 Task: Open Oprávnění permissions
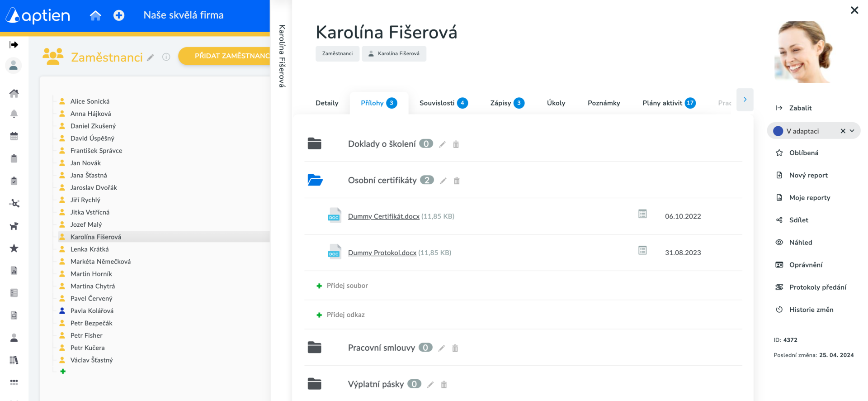click(799, 265)
